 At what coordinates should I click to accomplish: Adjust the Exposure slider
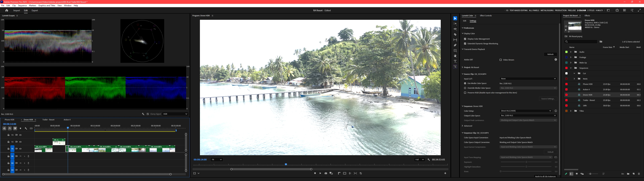pos(526,162)
